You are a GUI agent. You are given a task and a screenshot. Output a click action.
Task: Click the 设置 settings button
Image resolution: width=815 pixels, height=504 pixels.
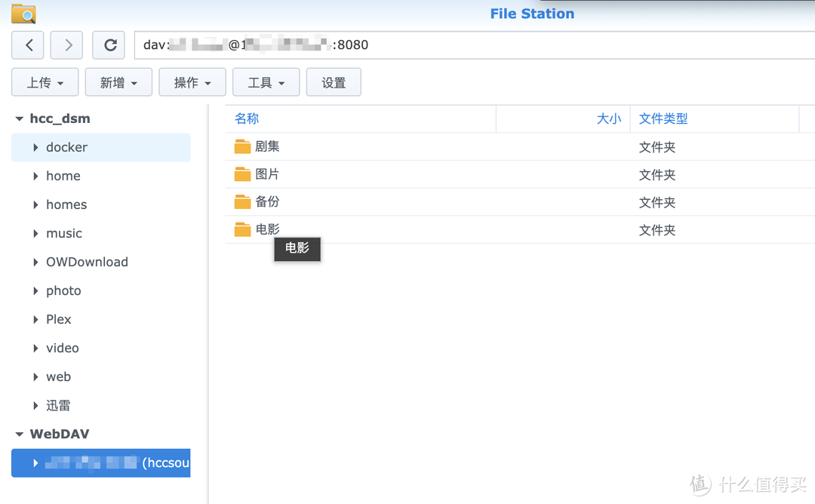pyautogui.click(x=334, y=82)
